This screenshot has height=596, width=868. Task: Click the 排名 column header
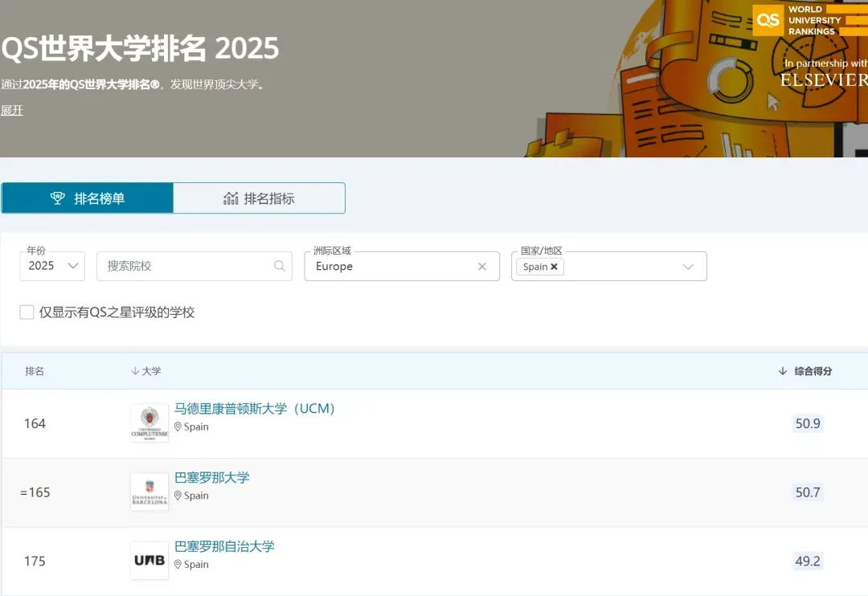(x=35, y=371)
